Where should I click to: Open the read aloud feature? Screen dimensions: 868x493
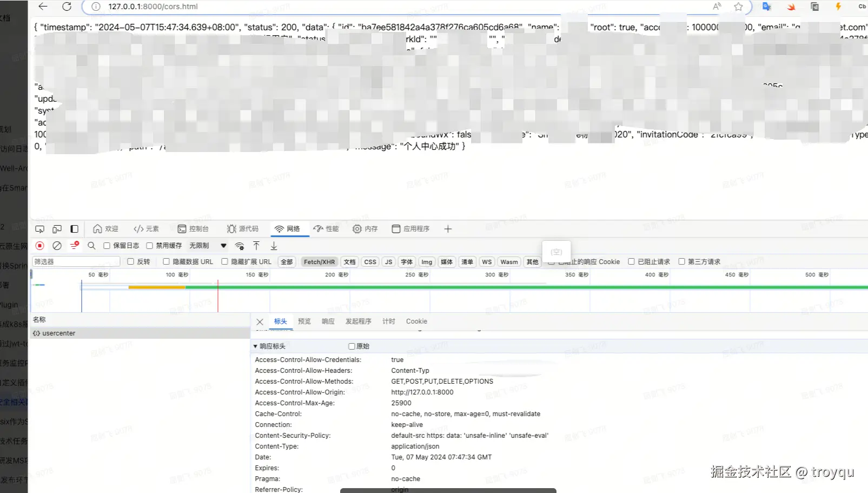click(x=717, y=6)
